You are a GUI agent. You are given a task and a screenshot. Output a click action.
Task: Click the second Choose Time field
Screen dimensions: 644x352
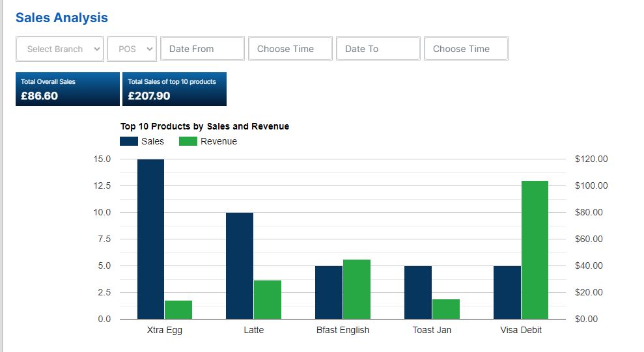click(466, 49)
